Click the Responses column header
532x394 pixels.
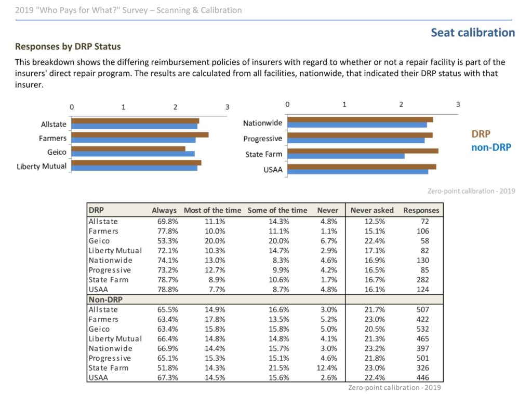421,210
